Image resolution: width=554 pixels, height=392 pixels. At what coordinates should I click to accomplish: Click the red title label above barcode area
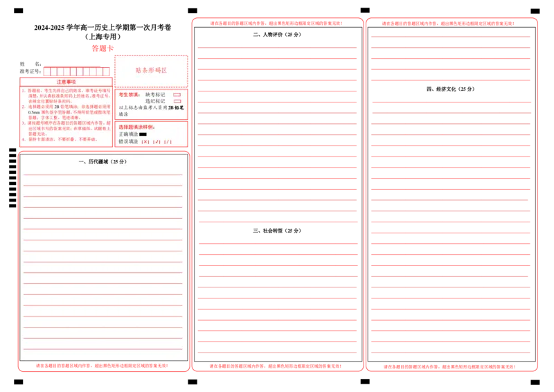click(x=102, y=48)
